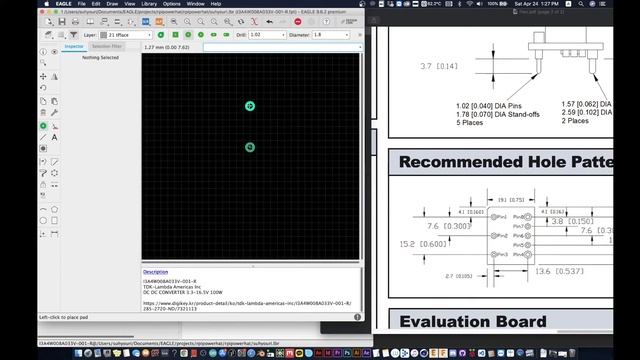Open Spotlight search in the menu bar

[581, 4]
